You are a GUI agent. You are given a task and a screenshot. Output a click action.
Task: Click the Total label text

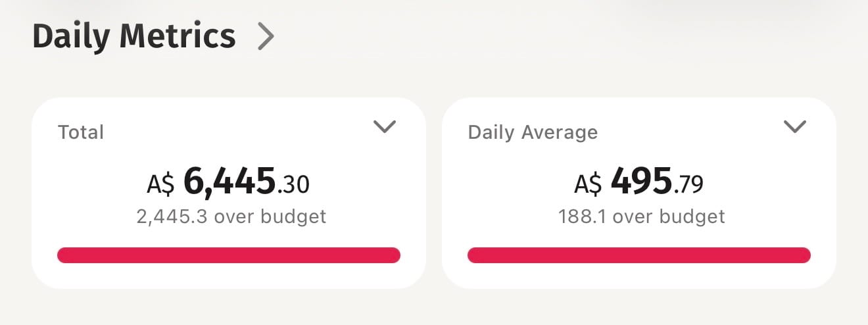pyautogui.click(x=81, y=132)
